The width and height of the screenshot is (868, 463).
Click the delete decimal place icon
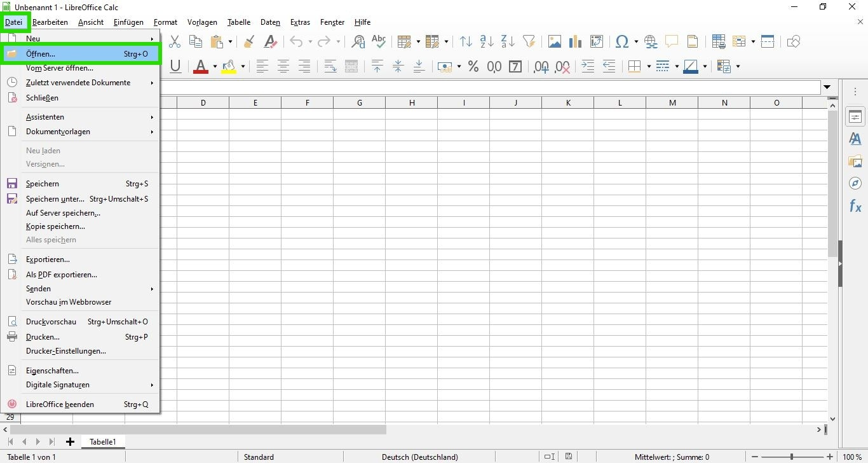coord(562,66)
